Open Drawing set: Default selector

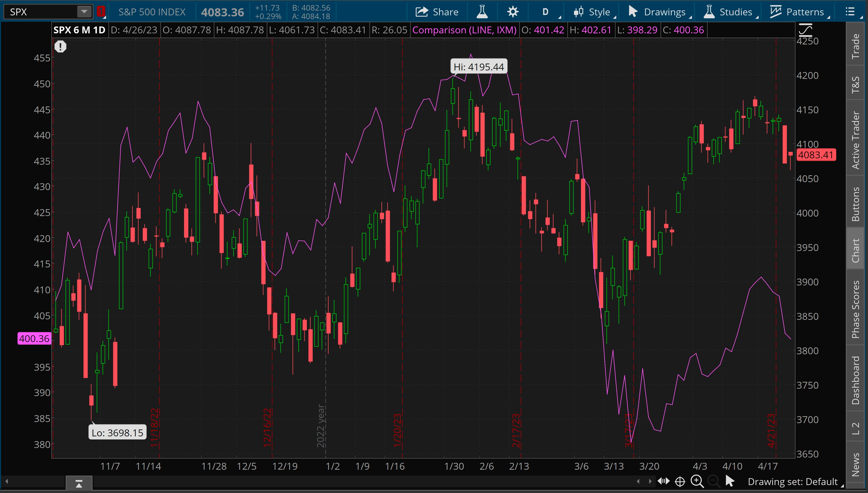tap(795, 482)
